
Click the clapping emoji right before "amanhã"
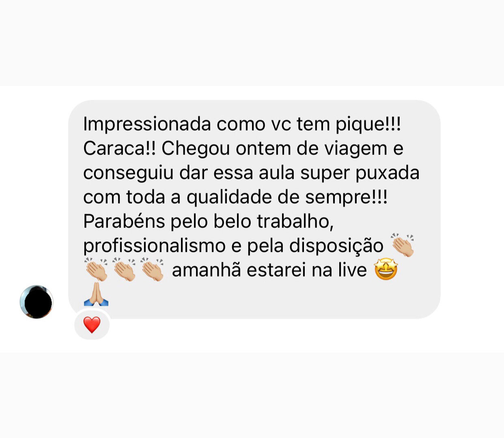click(x=153, y=269)
